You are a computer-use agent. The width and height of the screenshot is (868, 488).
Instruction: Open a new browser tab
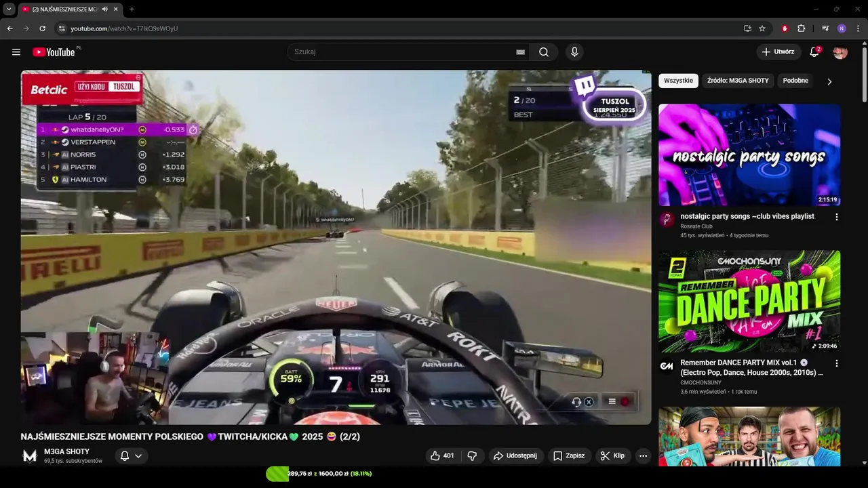point(132,9)
